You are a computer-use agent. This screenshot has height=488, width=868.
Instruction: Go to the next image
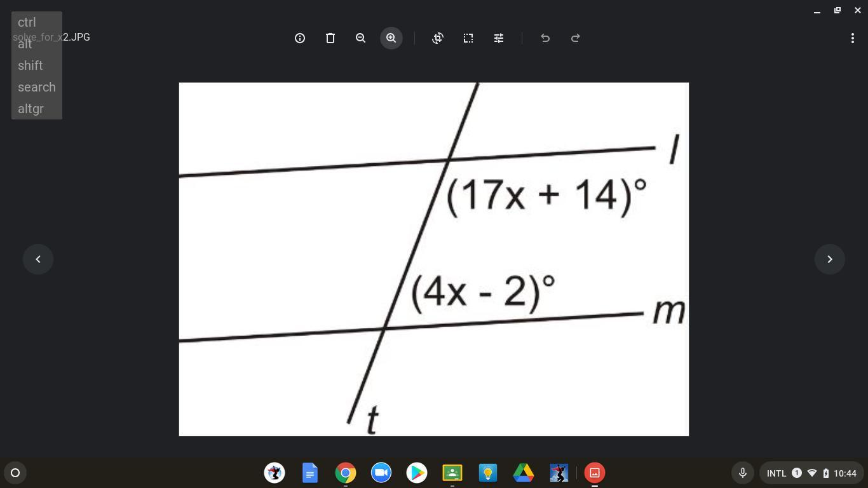click(x=830, y=259)
